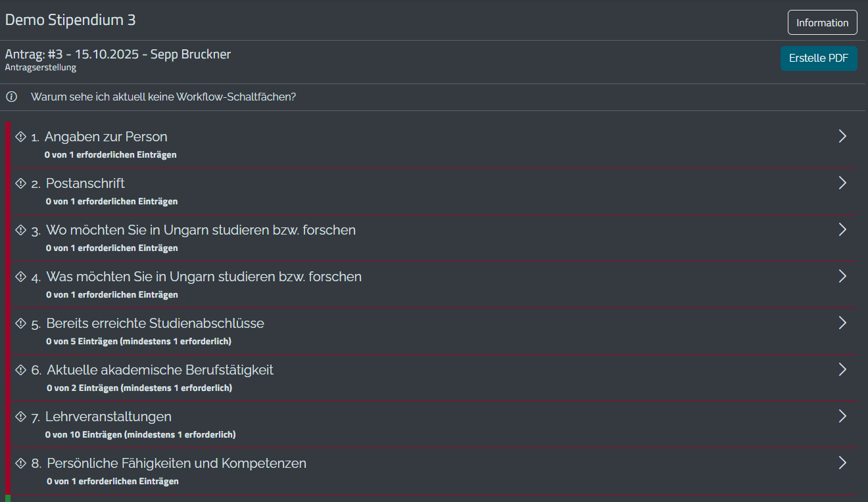This screenshot has height=502, width=868.
Task: Click 'Warum sehe ich aktuell keine Workflow-Schaltfächen?'
Action: click(163, 97)
